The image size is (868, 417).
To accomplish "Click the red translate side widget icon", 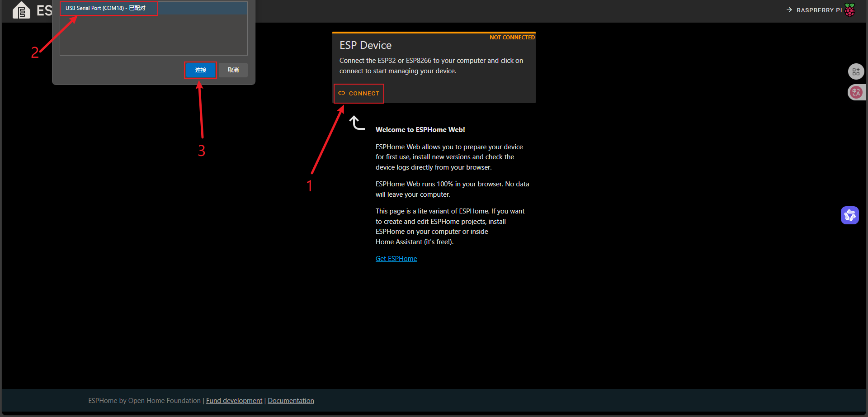I will 856,92.
